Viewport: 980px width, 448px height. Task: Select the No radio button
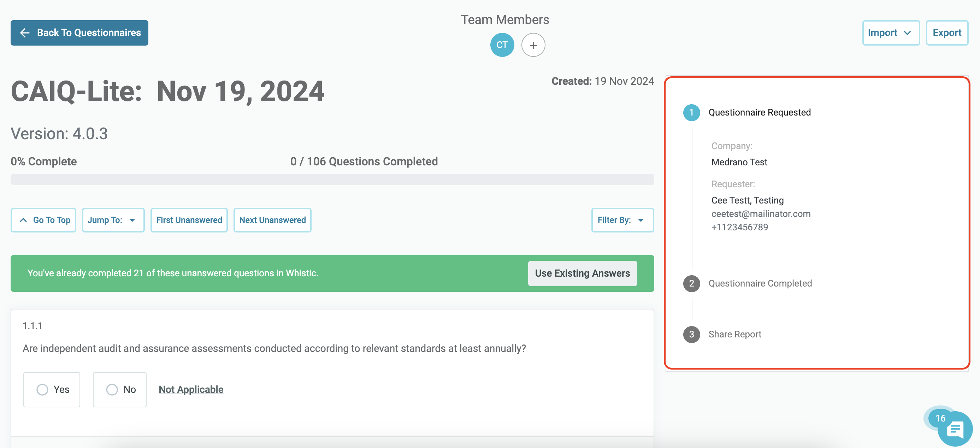point(112,389)
